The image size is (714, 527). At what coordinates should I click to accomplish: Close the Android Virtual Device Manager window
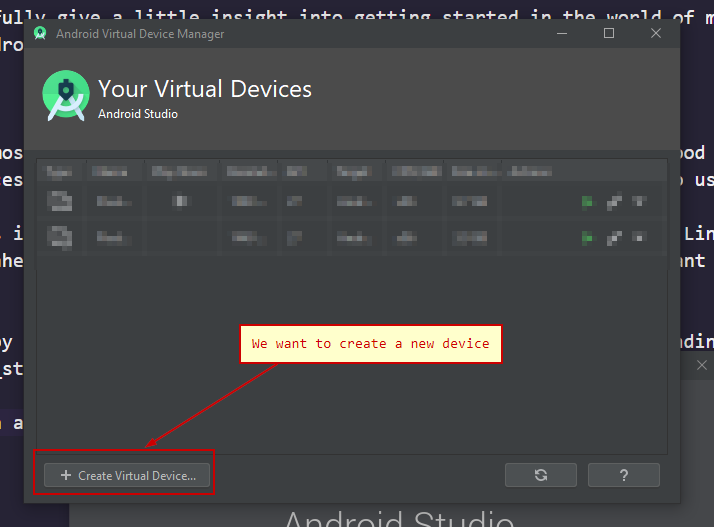656,33
